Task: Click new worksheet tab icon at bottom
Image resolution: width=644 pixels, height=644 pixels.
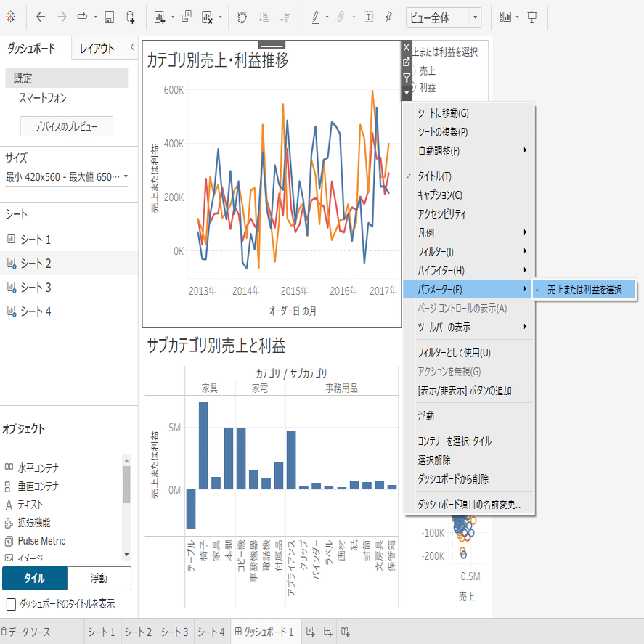Action: (311, 631)
